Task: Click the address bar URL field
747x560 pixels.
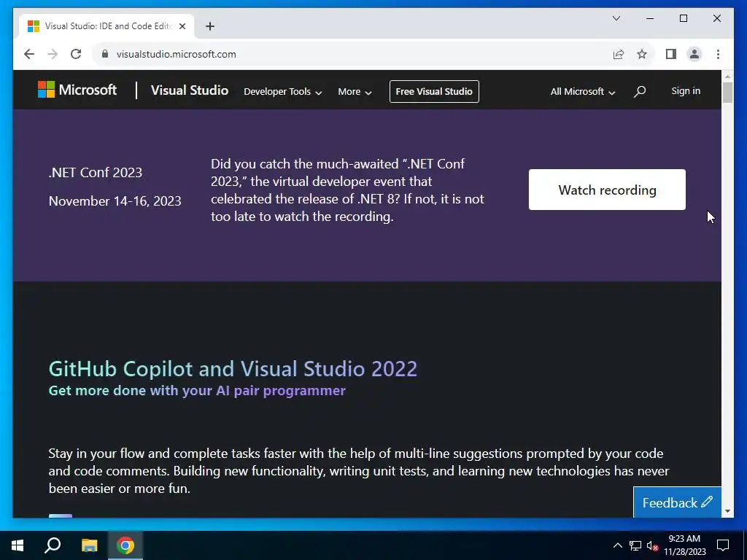Action: (352, 54)
